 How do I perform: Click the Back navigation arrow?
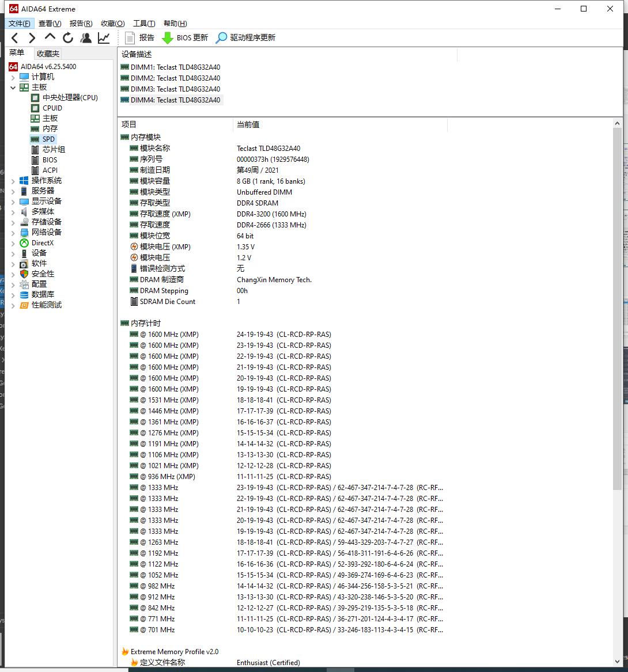point(14,37)
